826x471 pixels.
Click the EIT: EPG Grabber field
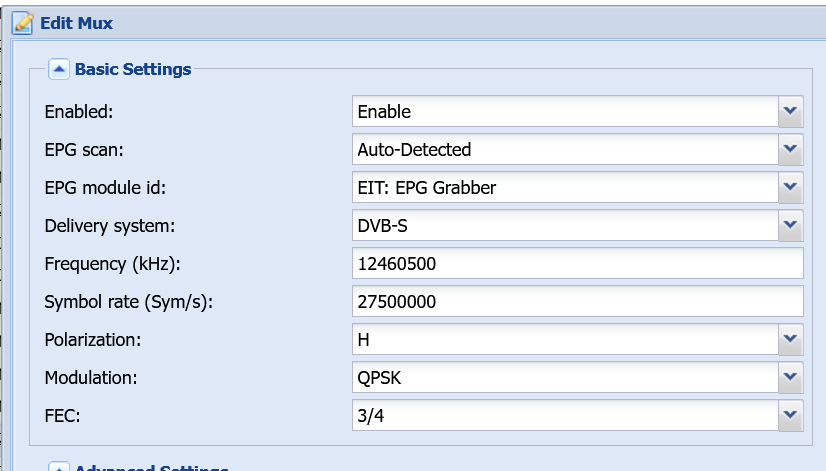click(565, 187)
